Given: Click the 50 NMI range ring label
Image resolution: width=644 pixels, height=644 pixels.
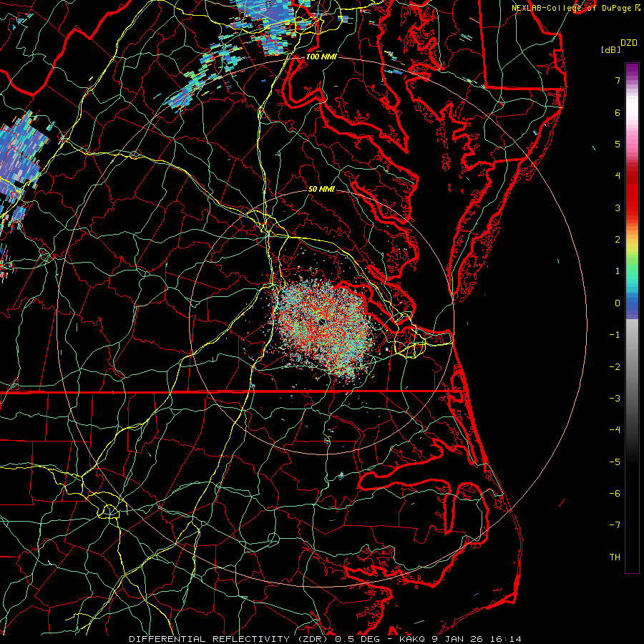Looking at the screenshot, I should point(321,189).
